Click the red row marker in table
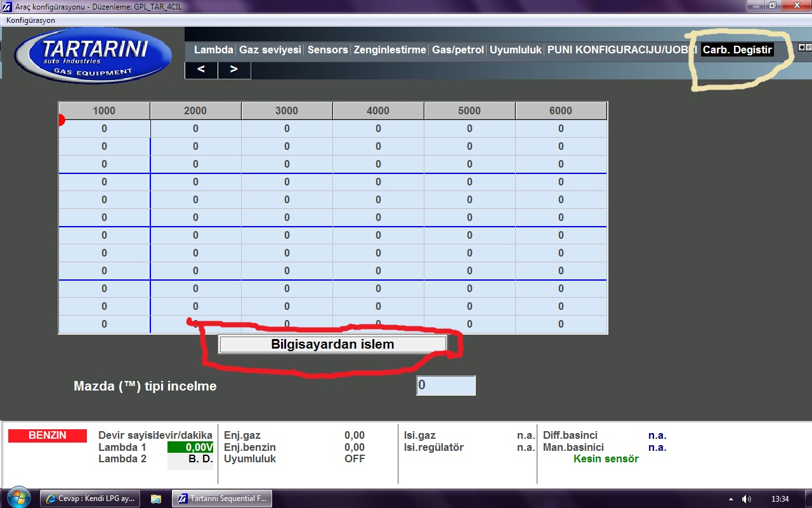 tap(62, 120)
